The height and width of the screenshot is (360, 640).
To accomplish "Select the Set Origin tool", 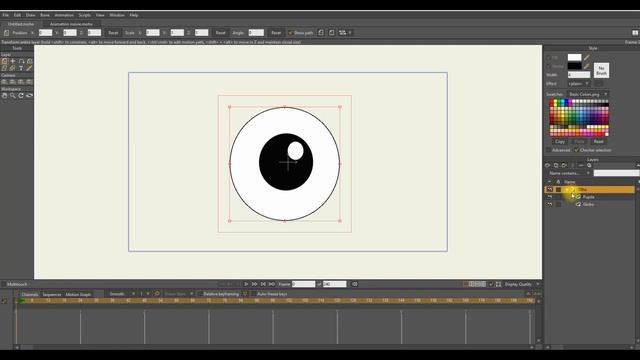I will [x=13, y=61].
